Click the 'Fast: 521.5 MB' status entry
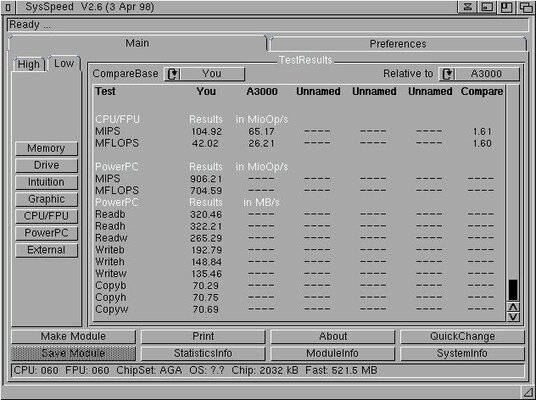Viewport: 536px width, 400px height. (x=341, y=370)
